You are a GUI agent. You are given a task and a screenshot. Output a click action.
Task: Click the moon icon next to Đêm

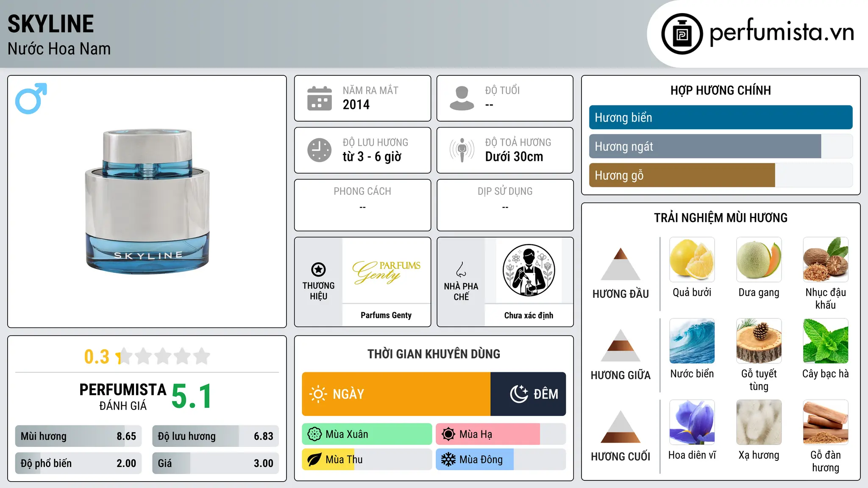519,394
